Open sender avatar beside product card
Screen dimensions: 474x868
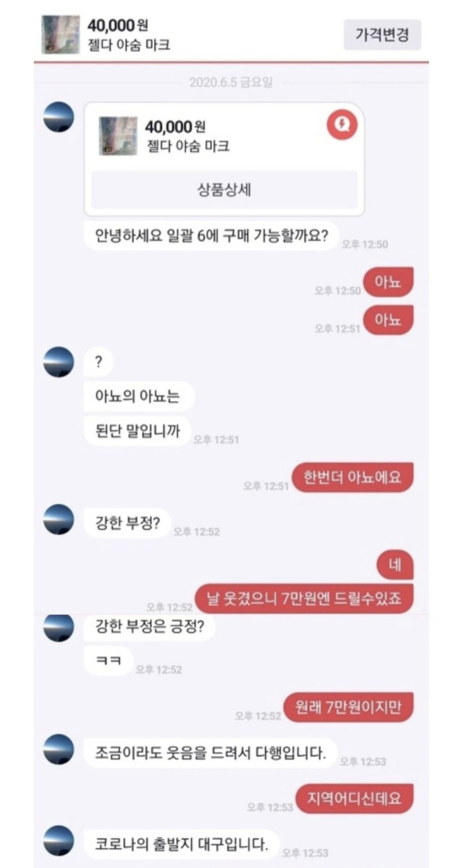pyautogui.click(x=59, y=117)
